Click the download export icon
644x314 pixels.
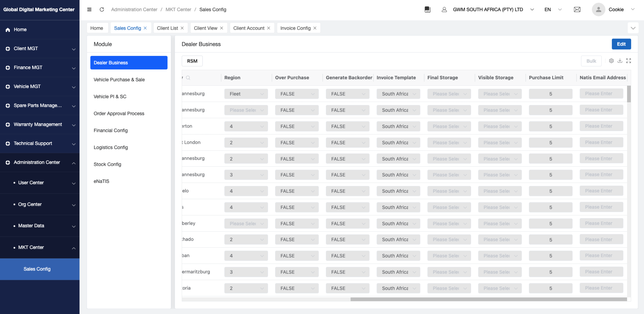[x=620, y=61]
